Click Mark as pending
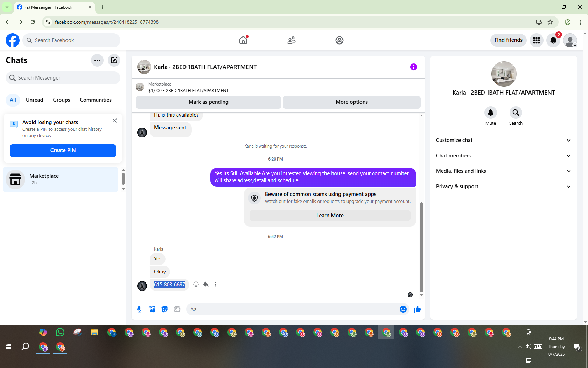This screenshot has width=588, height=368. pyautogui.click(x=209, y=102)
